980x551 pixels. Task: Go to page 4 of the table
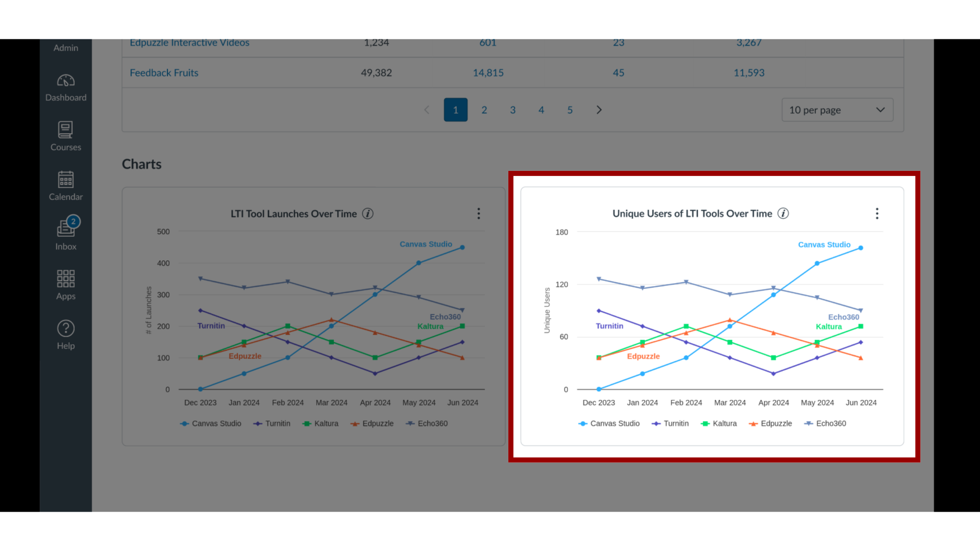tap(542, 110)
